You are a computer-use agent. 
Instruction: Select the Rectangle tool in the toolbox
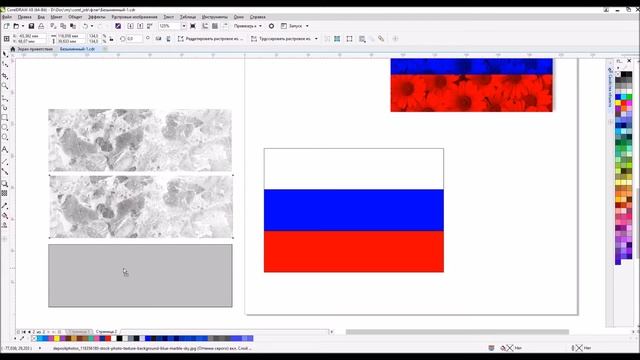tap(5, 118)
